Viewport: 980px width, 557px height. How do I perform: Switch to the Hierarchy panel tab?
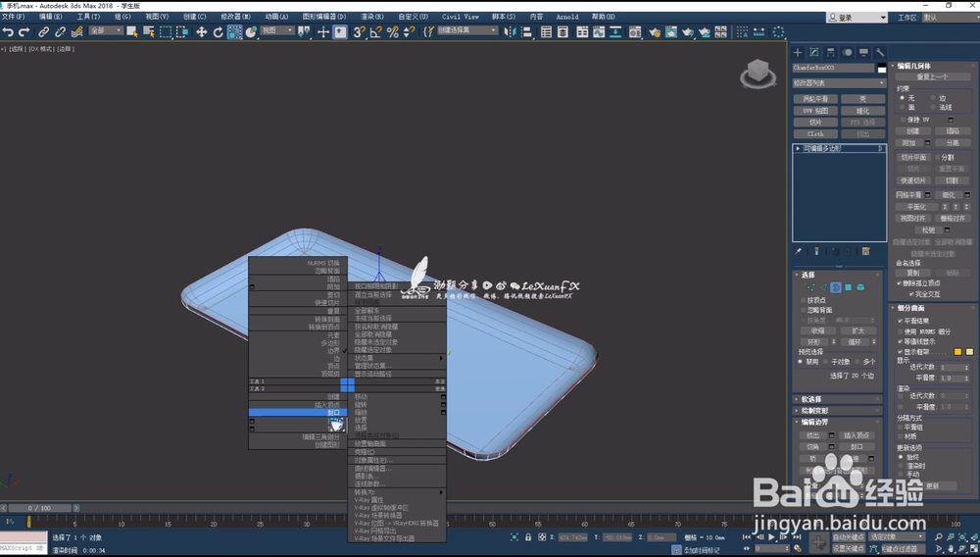pyautogui.click(x=831, y=53)
